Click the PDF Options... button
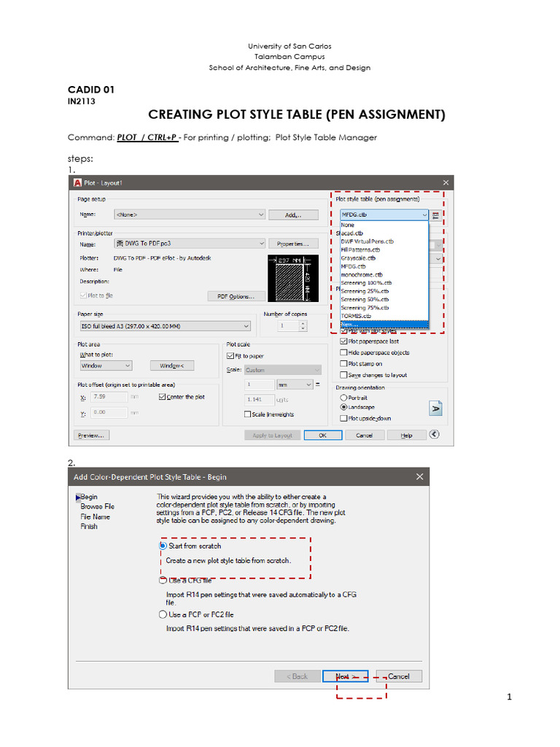Screen dimensions: 560x747 pyautogui.click(x=236, y=296)
